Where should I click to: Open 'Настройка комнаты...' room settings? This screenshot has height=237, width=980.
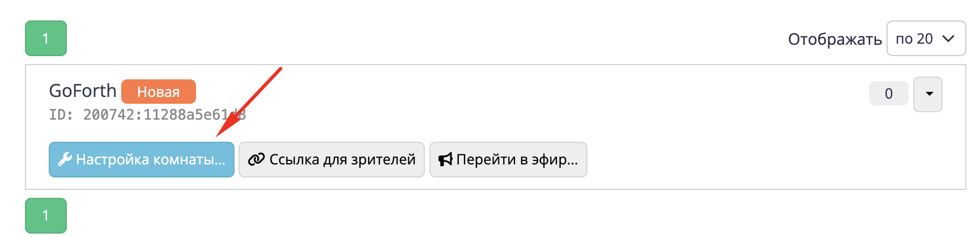150,159
